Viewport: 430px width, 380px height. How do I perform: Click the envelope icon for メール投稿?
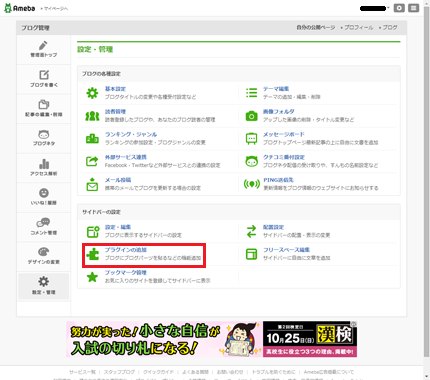pos(92,184)
